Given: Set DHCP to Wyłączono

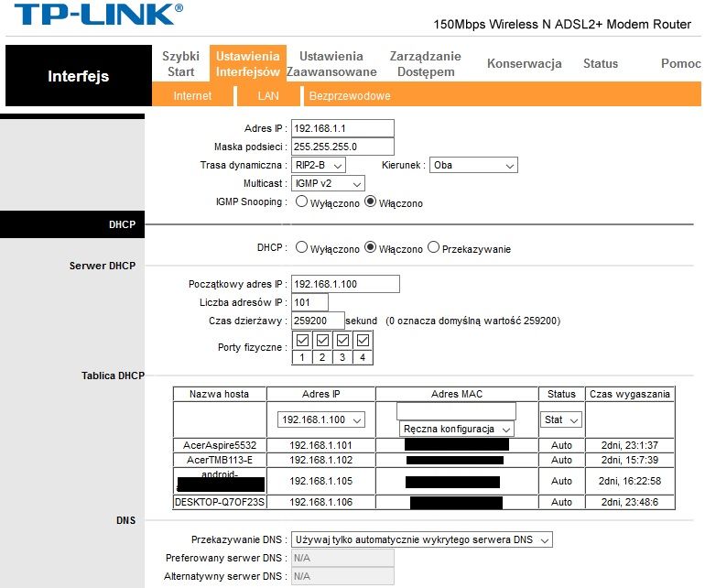Looking at the screenshot, I should [x=301, y=247].
